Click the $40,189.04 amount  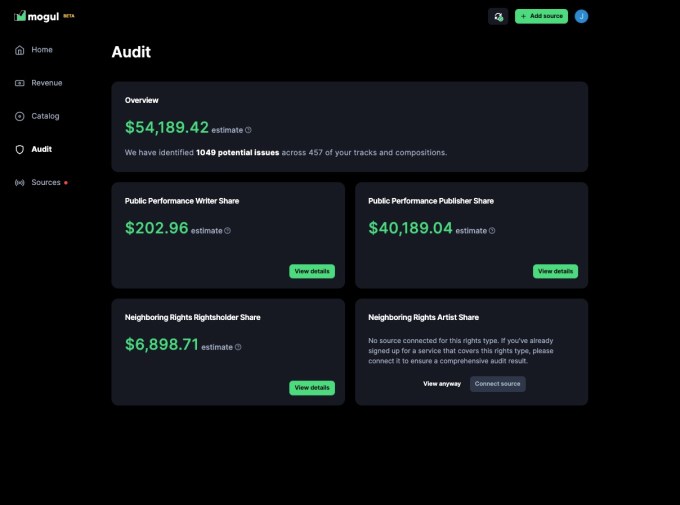tap(410, 228)
